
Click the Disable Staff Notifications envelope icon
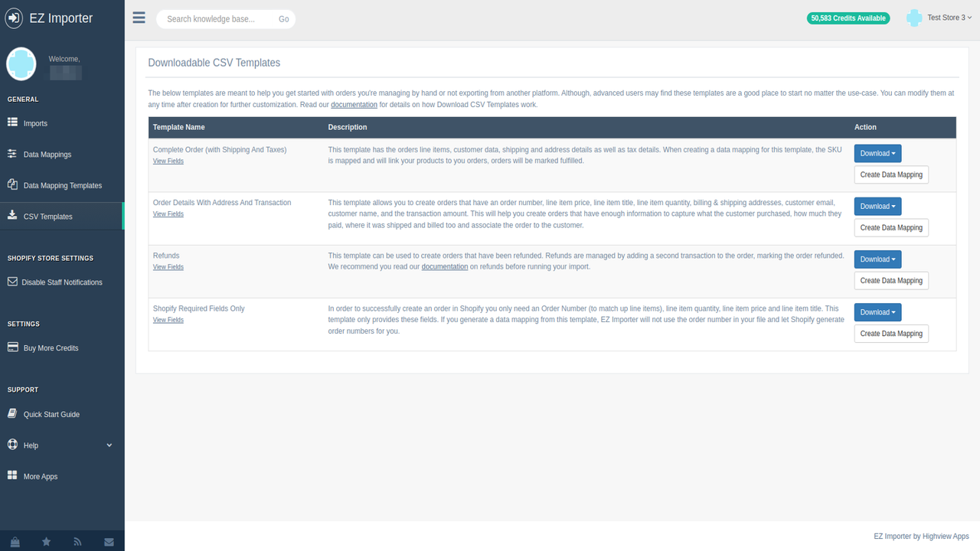[x=12, y=282]
